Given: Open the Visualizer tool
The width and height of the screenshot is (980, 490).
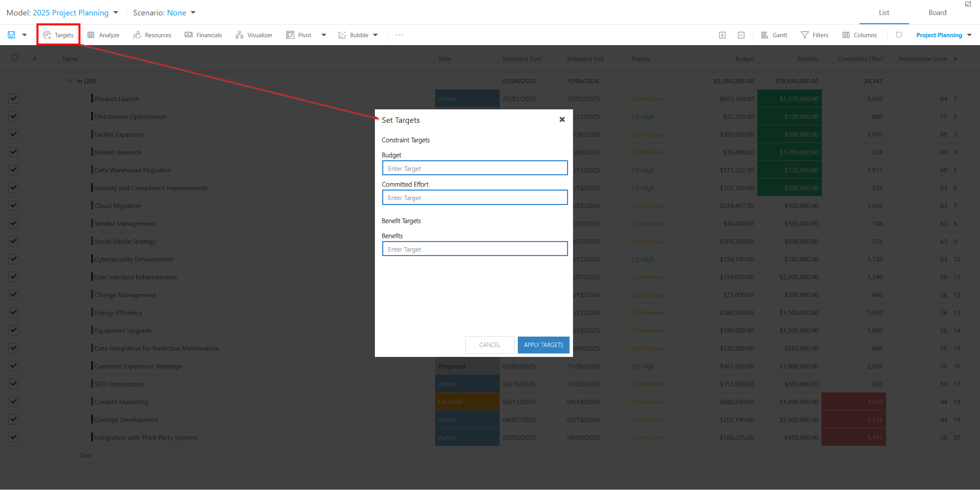Looking at the screenshot, I should tap(254, 35).
